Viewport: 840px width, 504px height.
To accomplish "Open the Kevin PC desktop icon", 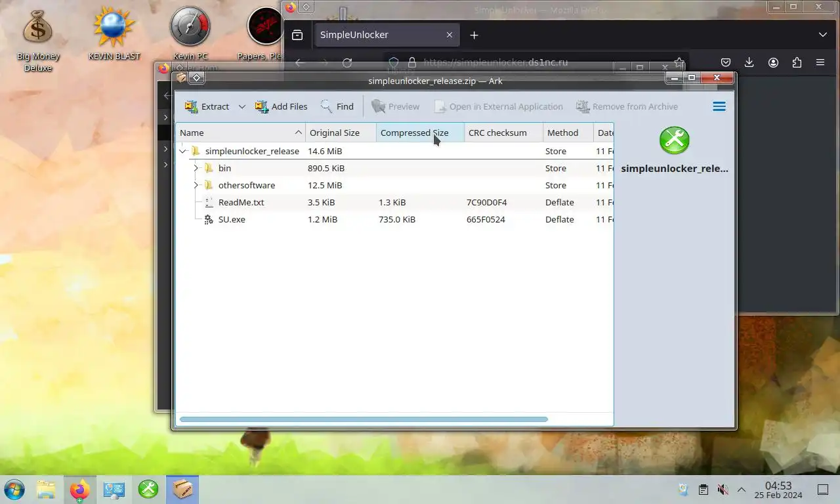I will (190, 34).
